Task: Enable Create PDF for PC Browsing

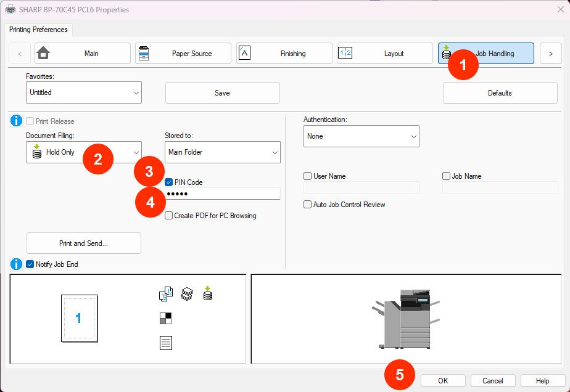Action: click(168, 215)
